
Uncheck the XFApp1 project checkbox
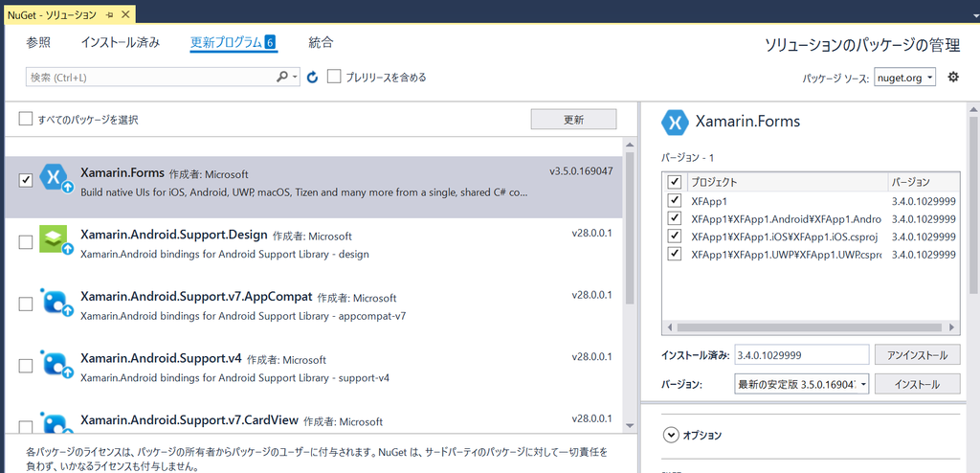[x=675, y=201]
